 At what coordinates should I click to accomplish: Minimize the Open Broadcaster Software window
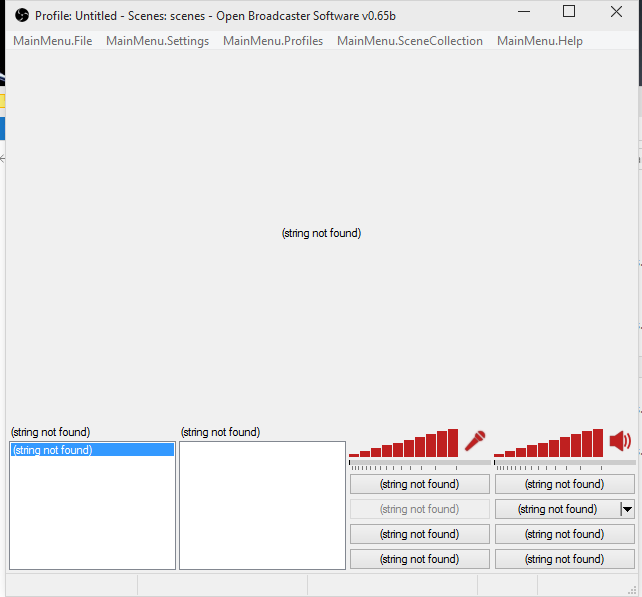pyautogui.click(x=524, y=12)
